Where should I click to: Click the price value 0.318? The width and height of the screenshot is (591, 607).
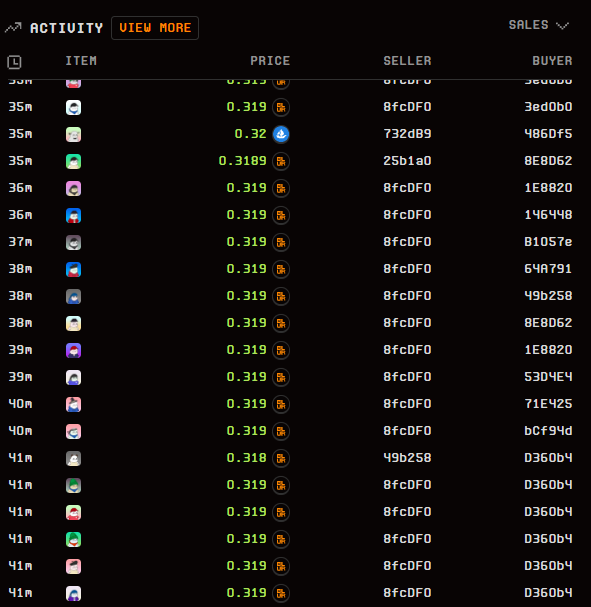tap(247, 458)
